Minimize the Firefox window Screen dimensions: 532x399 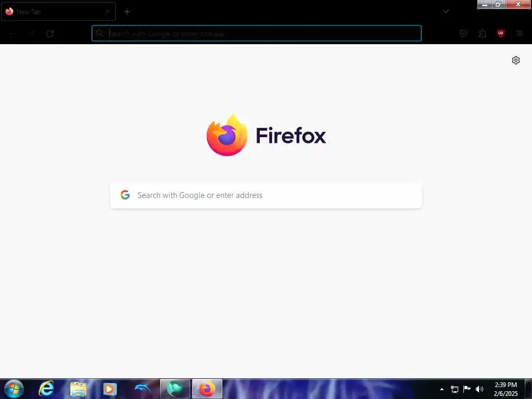coord(485,4)
